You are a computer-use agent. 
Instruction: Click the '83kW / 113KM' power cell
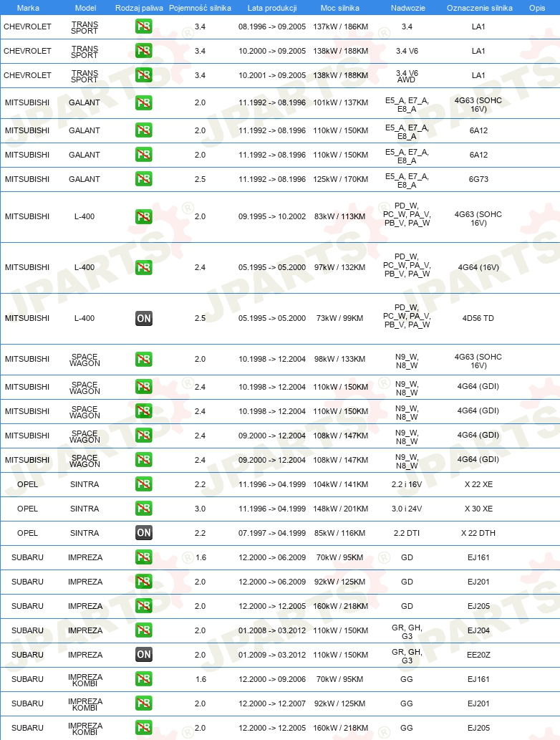[339, 216]
